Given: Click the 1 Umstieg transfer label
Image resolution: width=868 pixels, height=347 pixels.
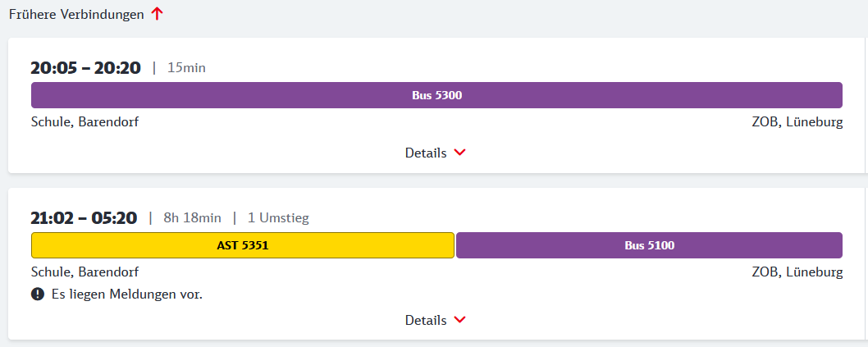Looking at the screenshot, I should [278, 218].
